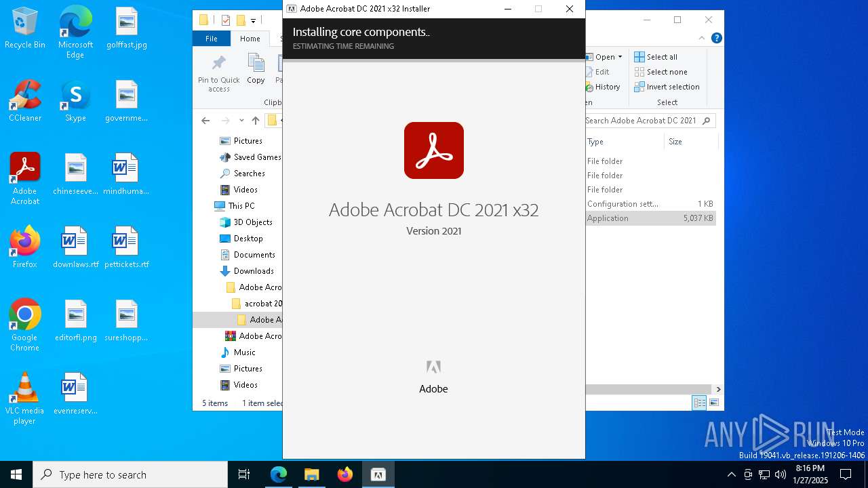Click the Copy ribbon button in Explorer

(x=256, y=69)
